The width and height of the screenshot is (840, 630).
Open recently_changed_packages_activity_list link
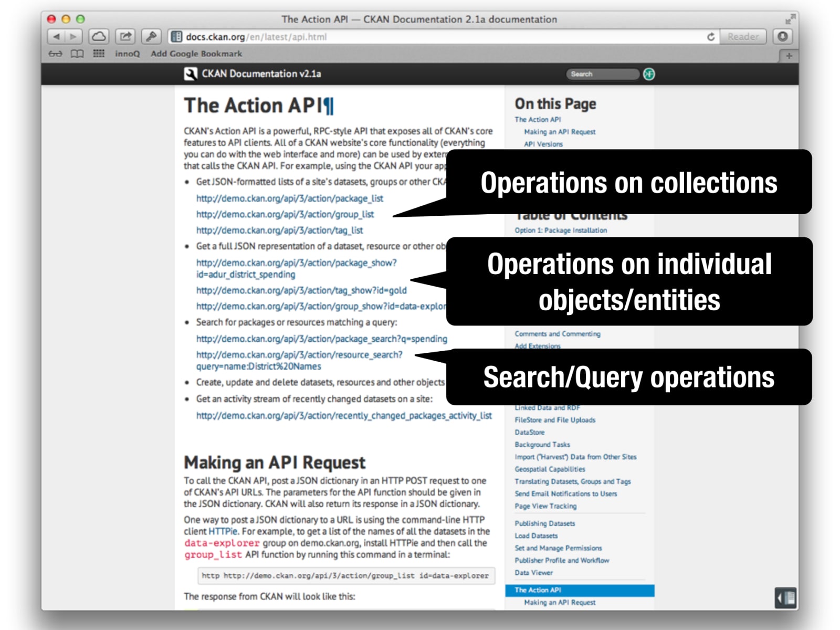(344, 415)
